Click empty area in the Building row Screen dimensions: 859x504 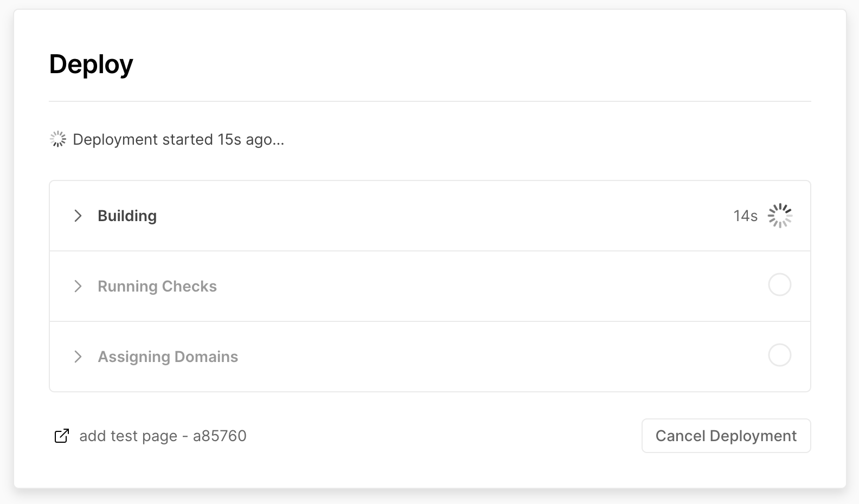434,216
